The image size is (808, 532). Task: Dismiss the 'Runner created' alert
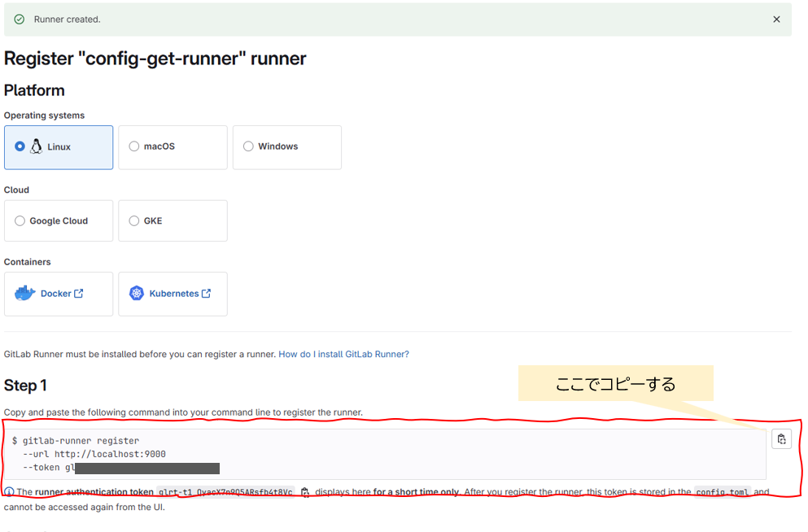[776, 19]
